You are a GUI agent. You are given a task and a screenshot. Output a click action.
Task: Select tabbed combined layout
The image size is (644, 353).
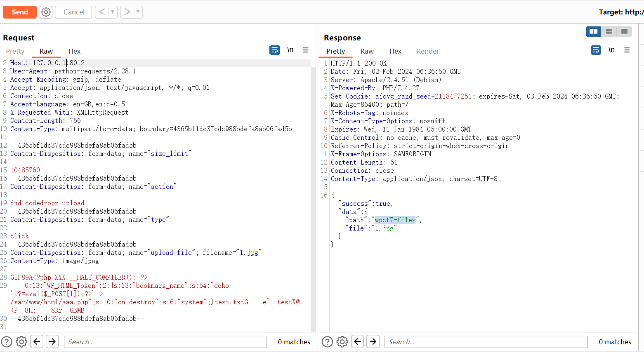(624, 31)
